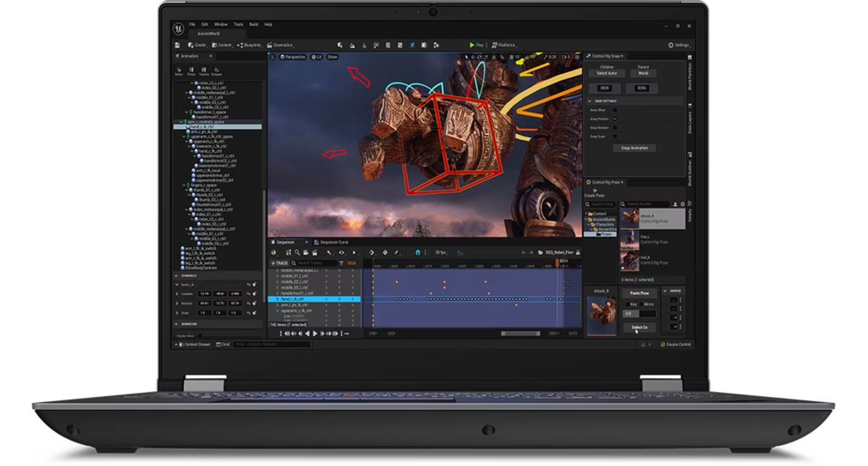Viewport: 868px width, 466px height.
Task: Click the orange playhead marker at 0054
Action: (x=558, y=263)
